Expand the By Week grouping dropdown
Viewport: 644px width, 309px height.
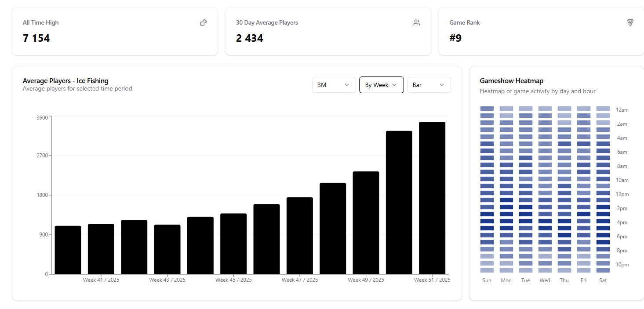tap(381, 85)
